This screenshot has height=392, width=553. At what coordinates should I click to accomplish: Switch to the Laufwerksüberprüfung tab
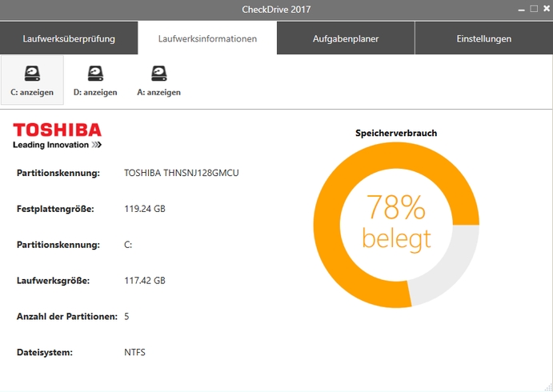point(69,38)
